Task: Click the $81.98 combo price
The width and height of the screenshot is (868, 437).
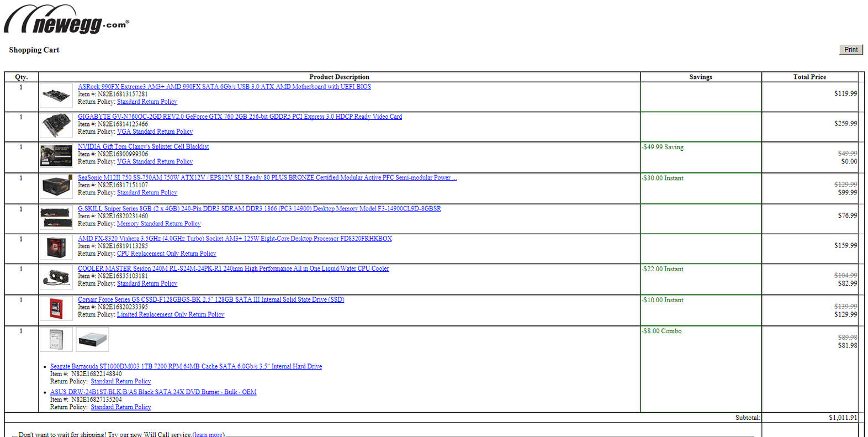Action: [848, 345]
